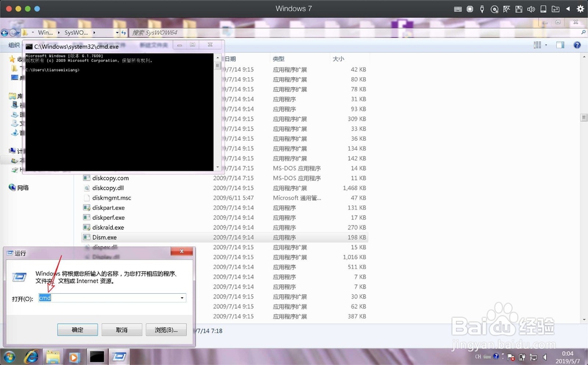This screenshot has height=365, width=588.
Task: Click the power plug tray icon
Action: point(522,357)
